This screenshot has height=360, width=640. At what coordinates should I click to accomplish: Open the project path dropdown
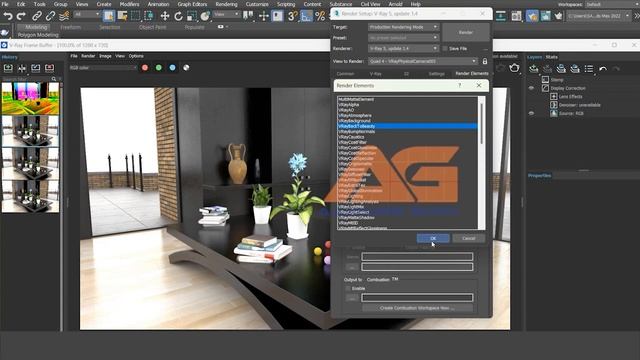[599, 16]
